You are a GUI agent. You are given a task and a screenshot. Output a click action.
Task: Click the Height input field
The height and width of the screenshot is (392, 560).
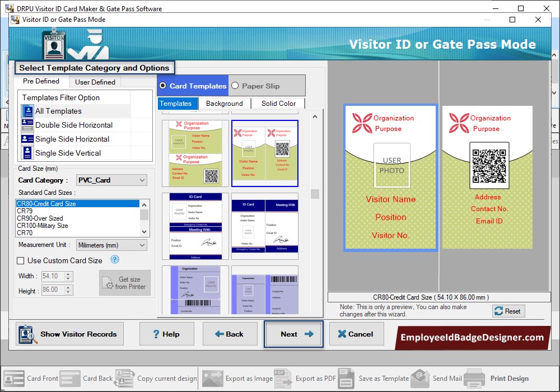click(x=53, y=290)
